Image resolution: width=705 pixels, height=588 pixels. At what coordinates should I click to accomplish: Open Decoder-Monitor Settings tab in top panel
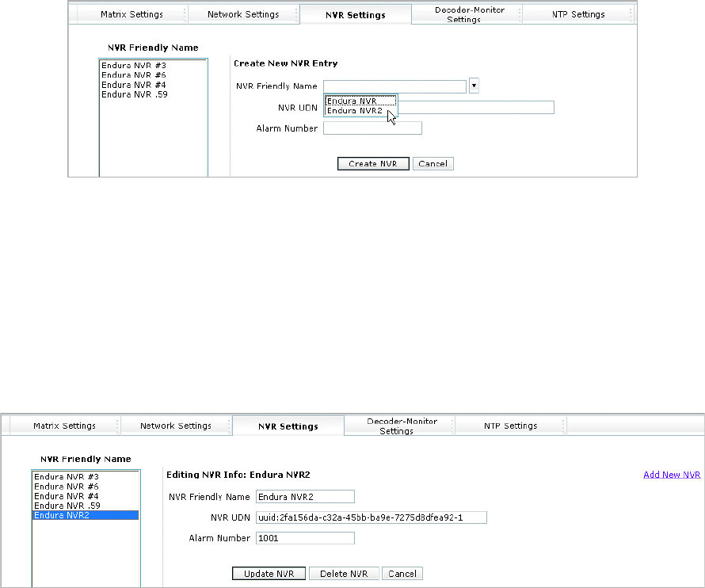(467, 14)
